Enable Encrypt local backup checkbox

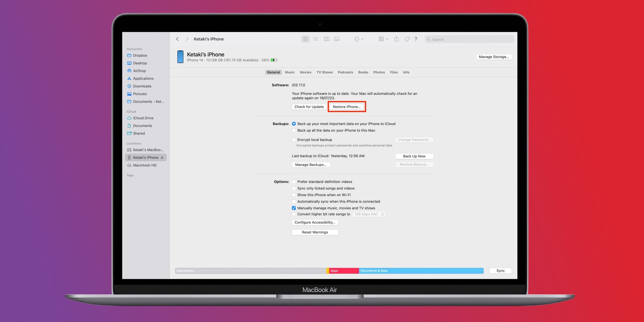tap(294, 140)
